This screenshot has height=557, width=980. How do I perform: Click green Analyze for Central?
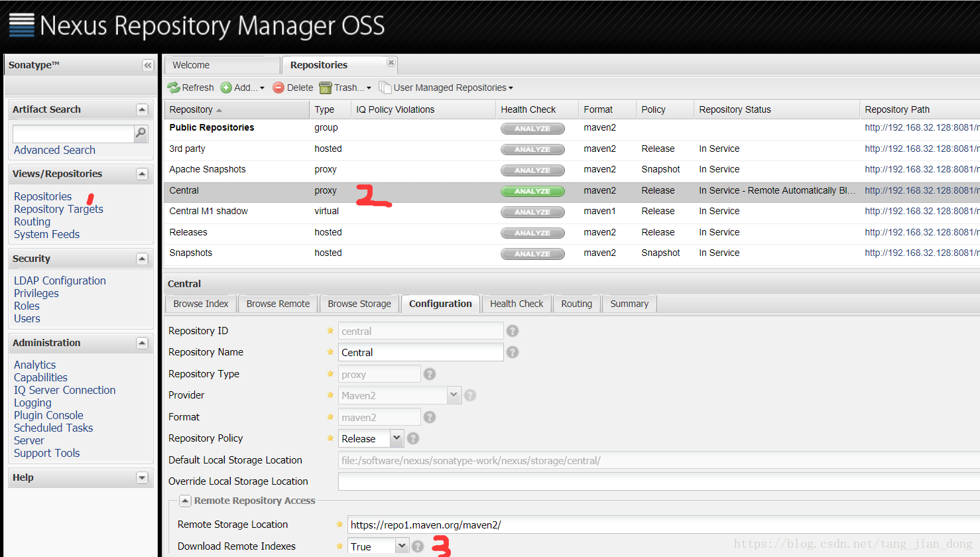tap(532, 191)
